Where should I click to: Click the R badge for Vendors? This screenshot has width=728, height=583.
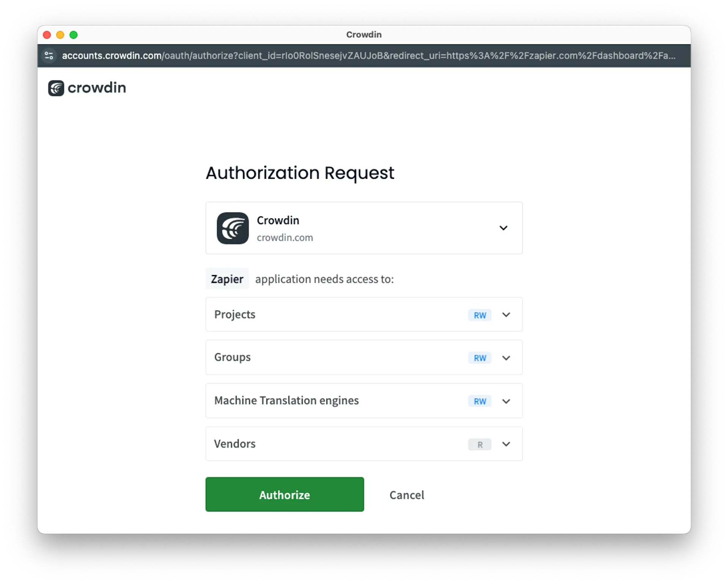(480, 445)
